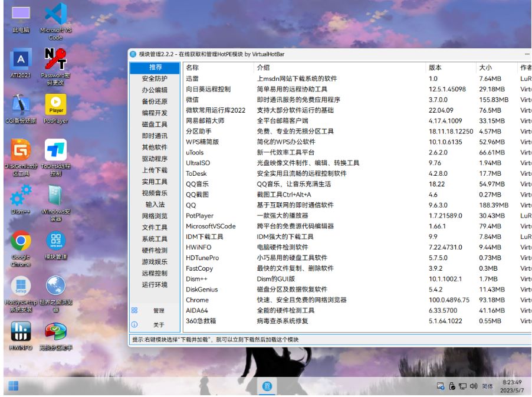Open Dism++ from the desktop

pos(21,194)
